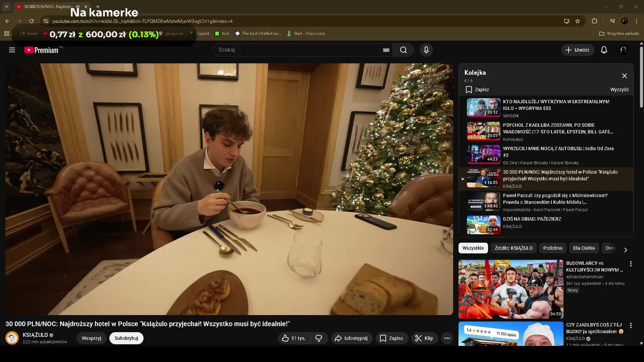Subscribe using the Subskrybuj button
644x362 pixels.
click(126, 338)
